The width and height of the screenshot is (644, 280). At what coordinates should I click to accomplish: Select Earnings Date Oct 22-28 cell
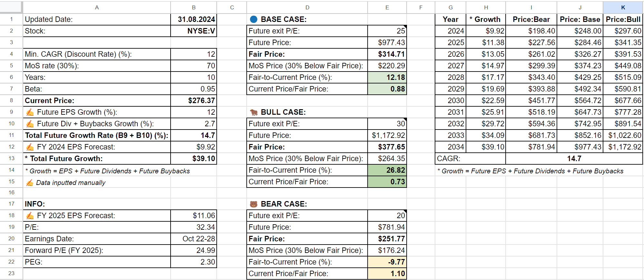click(x=193, y=239)
